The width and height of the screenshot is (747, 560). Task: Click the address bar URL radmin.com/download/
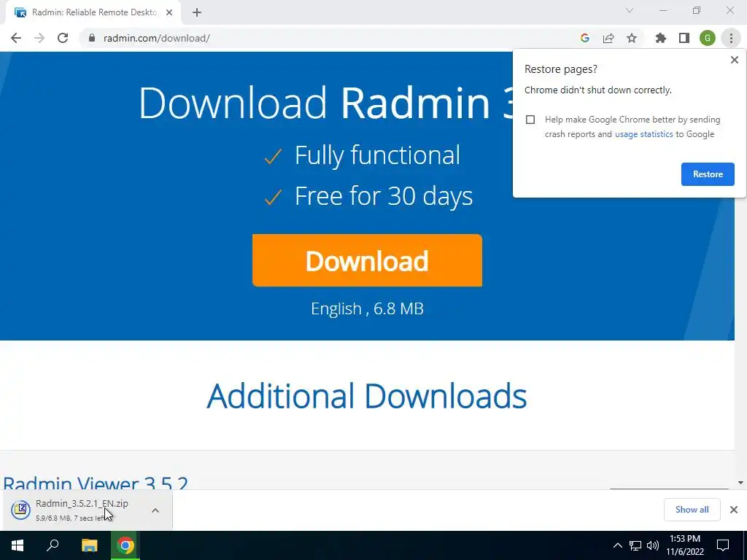pyautogui.click(x=157, y=38)
